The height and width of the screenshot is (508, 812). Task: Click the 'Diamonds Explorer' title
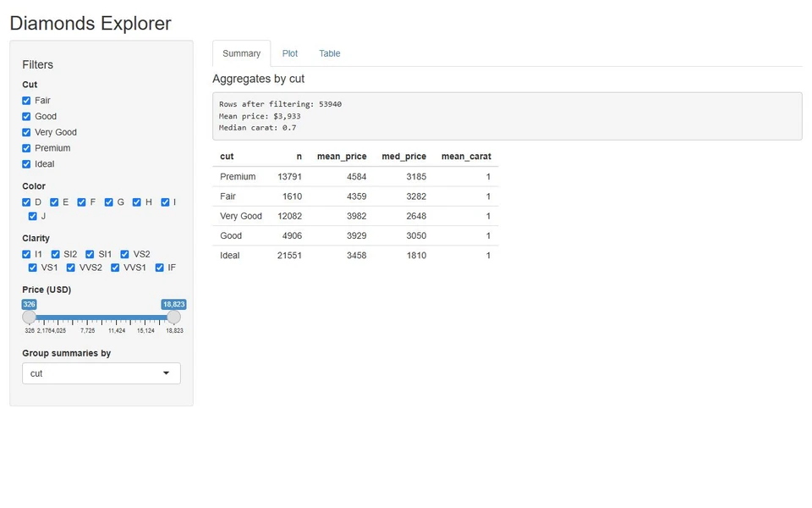point(91,24)
